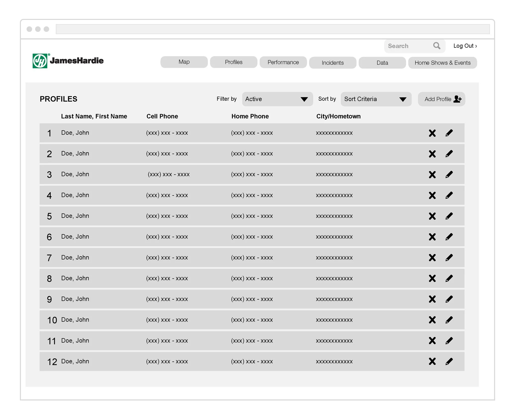Click the X icon in row 8
This screenshot has width=515, height=420.
point(432,278)
